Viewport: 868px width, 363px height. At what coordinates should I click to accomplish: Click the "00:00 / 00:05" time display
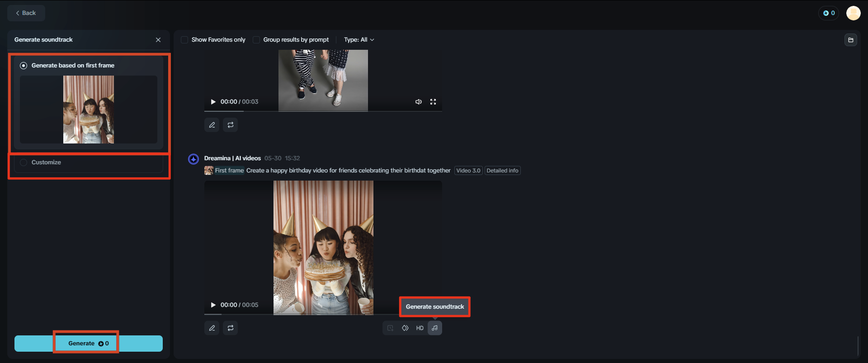[x=239, y=305]
